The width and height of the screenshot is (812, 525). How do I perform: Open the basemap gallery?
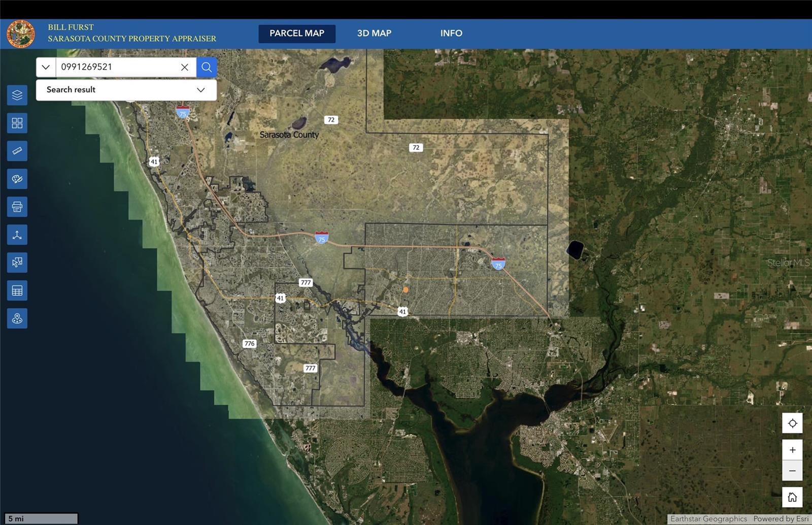(x=17, y=122)
